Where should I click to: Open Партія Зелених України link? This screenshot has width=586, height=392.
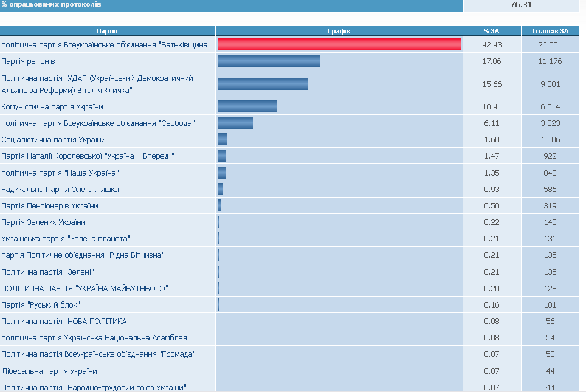(44, 222)
